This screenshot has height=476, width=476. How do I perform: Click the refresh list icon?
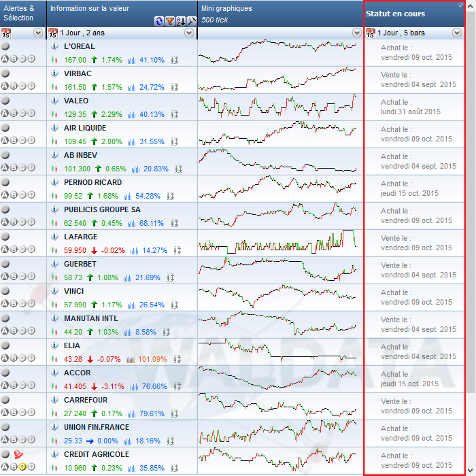pos(158,21)
